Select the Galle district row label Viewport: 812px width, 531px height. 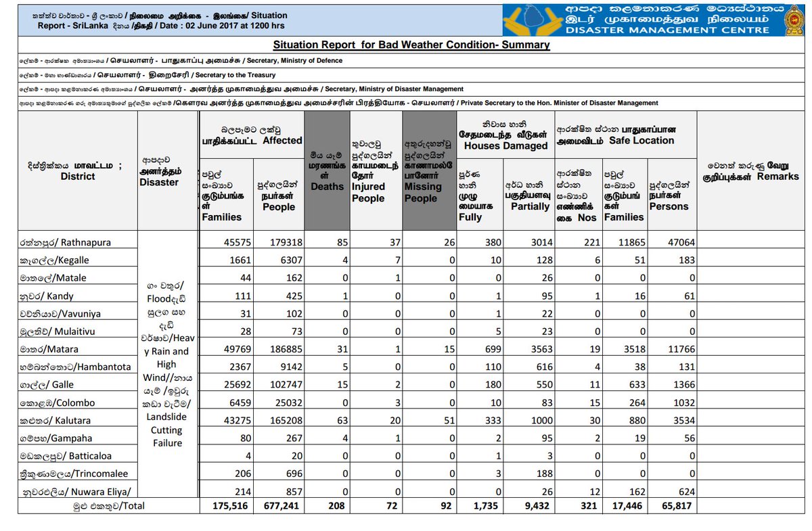tap(48, 385)
